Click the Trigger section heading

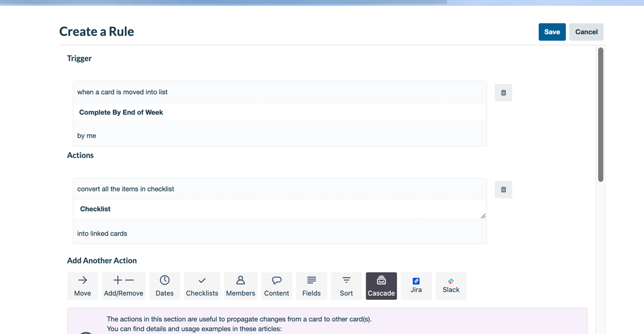point(79,58)
